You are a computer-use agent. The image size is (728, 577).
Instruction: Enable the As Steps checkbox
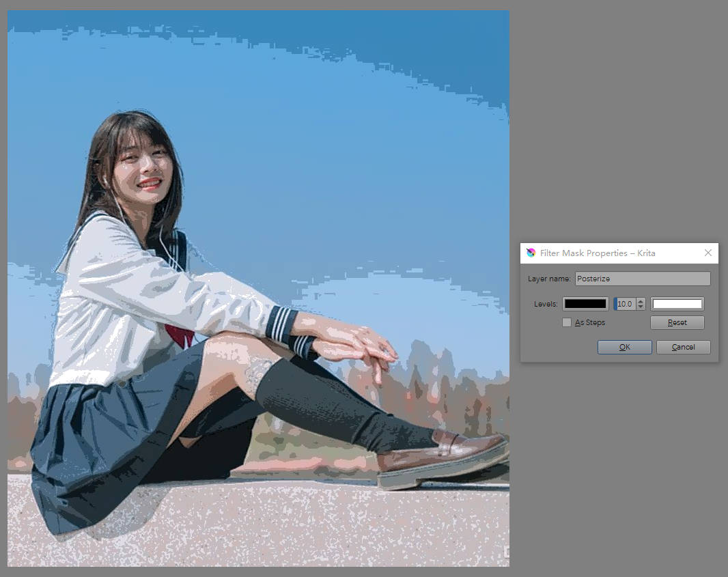(x=567, y=322)
